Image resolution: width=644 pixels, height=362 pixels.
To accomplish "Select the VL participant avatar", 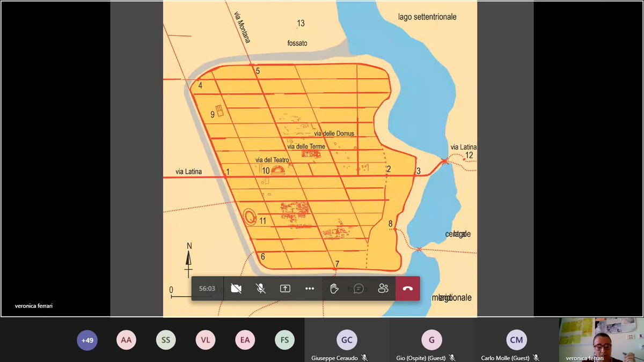I will click(x=206, y=340).
